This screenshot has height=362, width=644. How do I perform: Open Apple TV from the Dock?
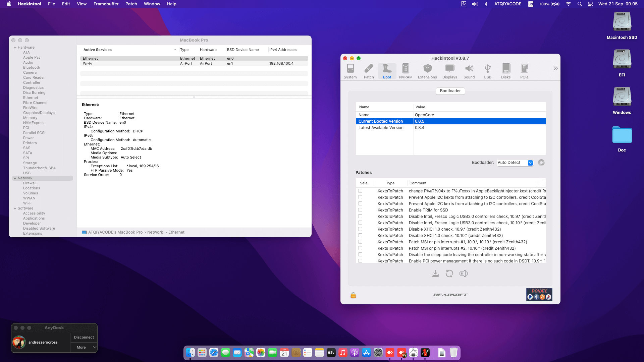(x=331, y=353)
